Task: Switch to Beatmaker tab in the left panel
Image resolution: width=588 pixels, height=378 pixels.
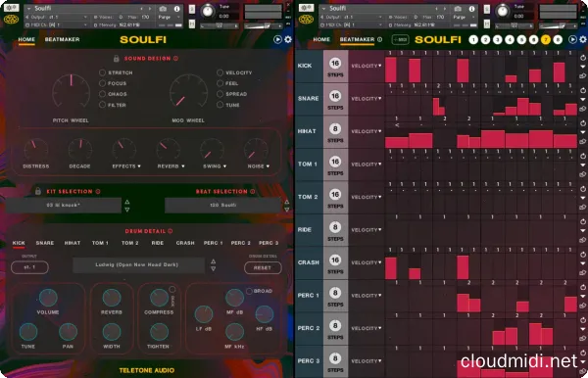Action: 62,39
